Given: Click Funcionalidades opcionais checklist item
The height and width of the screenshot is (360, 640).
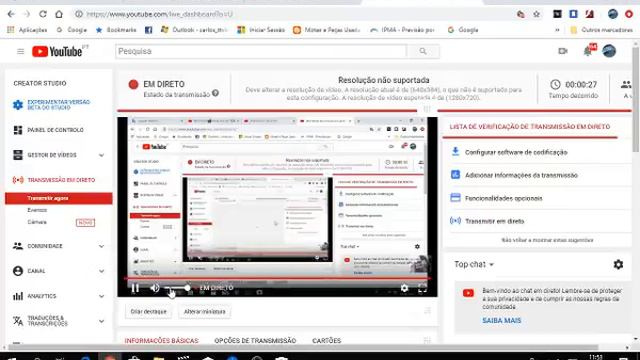Looking at the screenshot, I should click(x=504, y=198).
